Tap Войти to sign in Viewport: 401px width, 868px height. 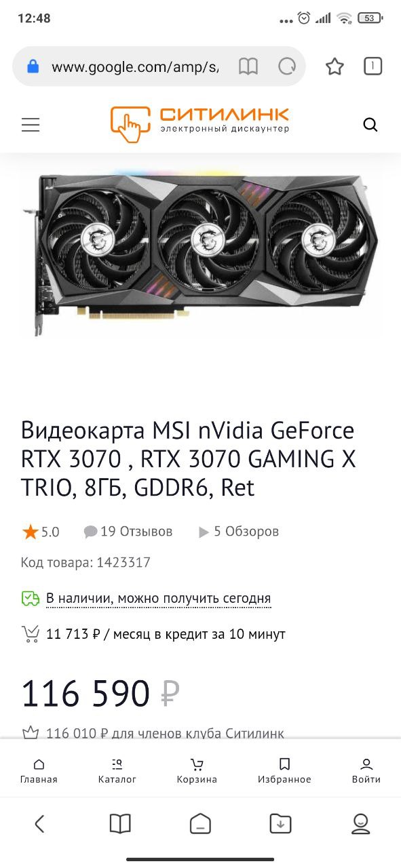point(366,771)
